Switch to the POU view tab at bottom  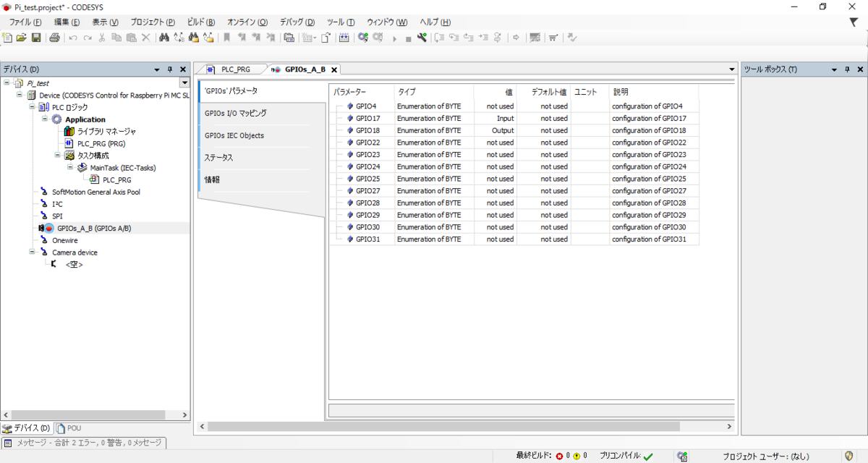tap(69, 428)
